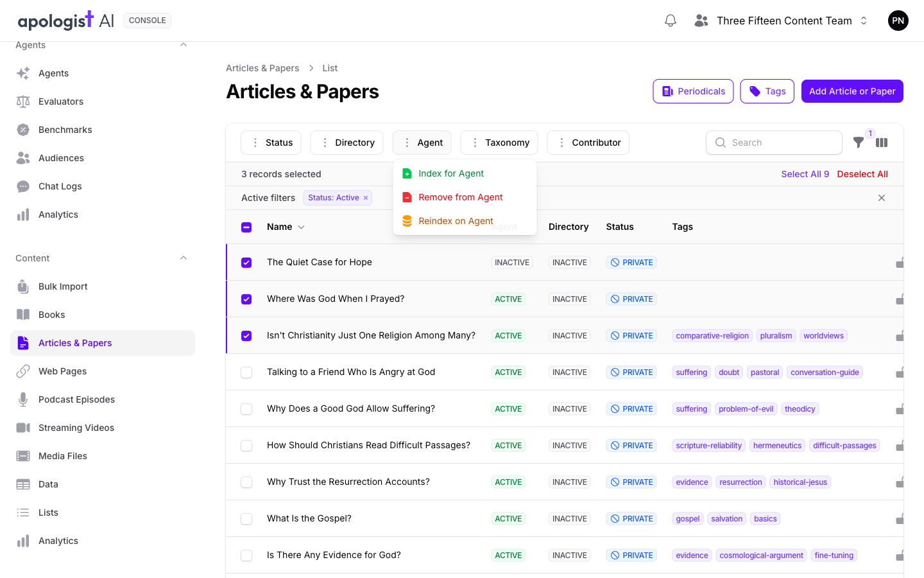Click the Web Pages link icon
Viewport: 924px width, 578px height.
click(x=23, y=371)
